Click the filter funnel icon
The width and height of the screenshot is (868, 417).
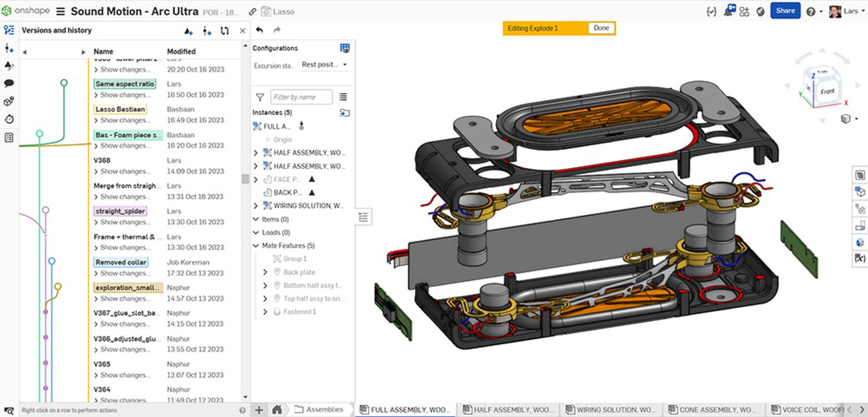tap(260, 97)
